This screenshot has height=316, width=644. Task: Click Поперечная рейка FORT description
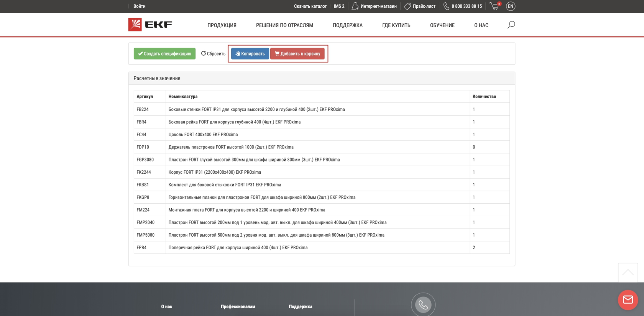pos(238,248)
